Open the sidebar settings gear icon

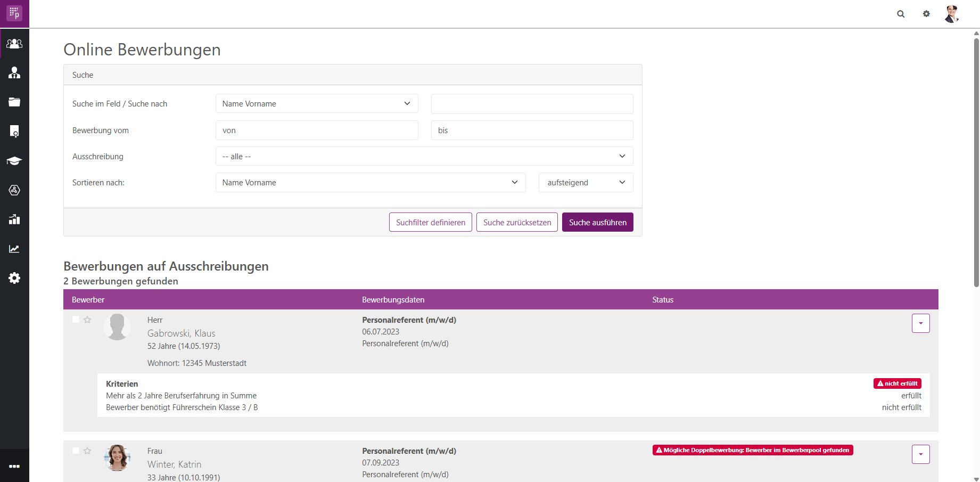14,278
